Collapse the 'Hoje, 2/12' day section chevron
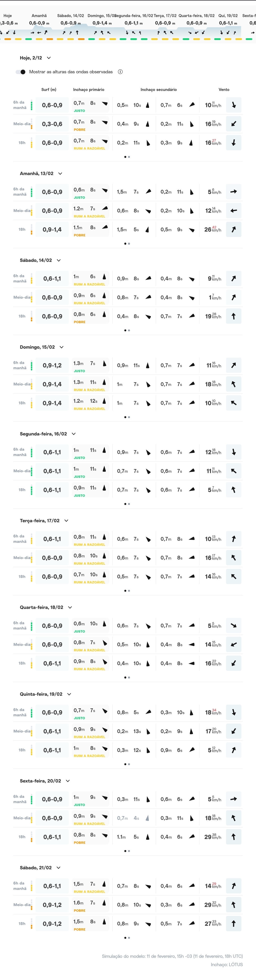 click(49, 58)
